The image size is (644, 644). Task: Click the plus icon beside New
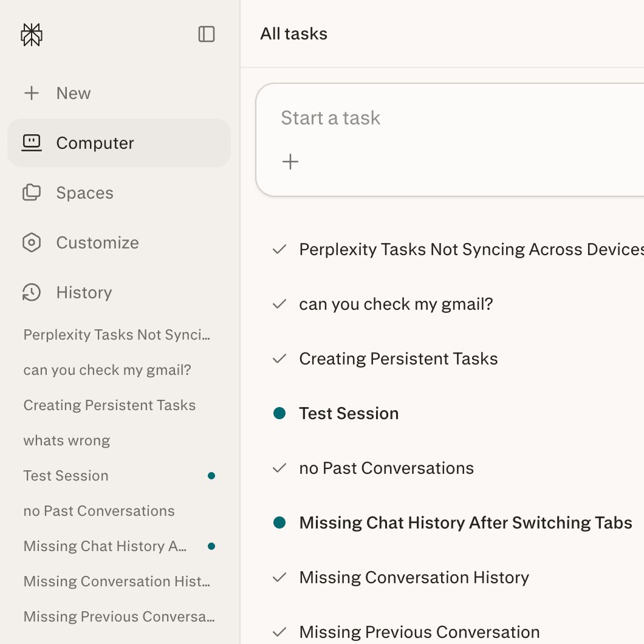(32, 93)
